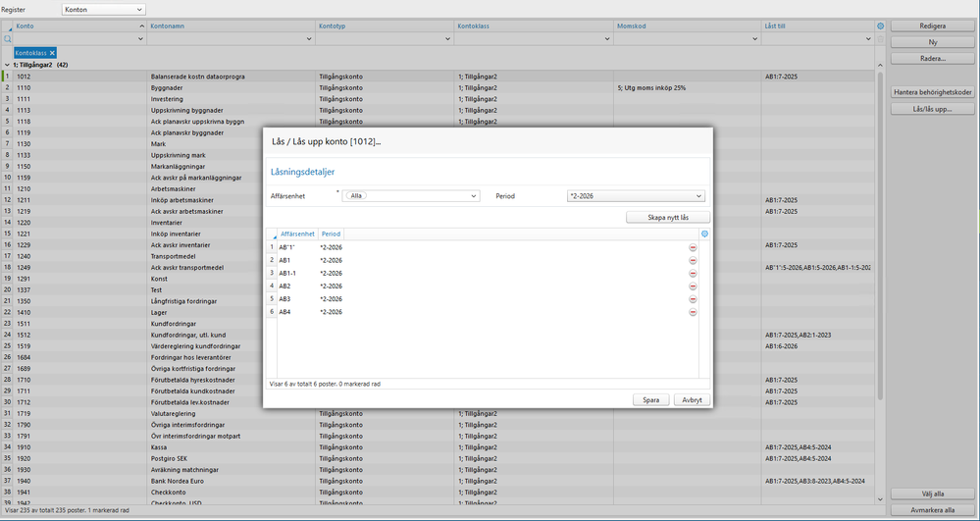Open Kontonamn column filter dropdown
This screenshot has height=521, width=980.
point(309,39)
